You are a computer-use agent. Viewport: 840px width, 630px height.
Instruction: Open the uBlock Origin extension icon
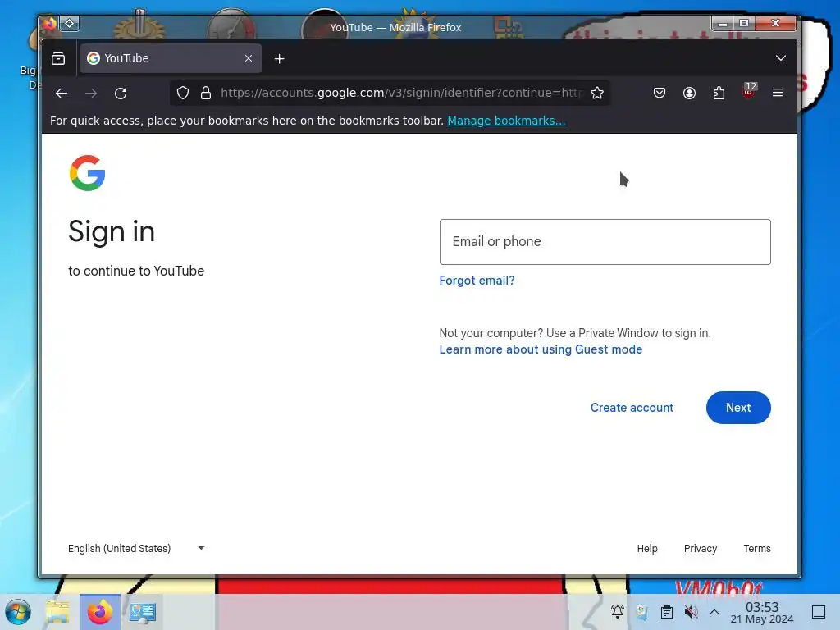[749, 91]
